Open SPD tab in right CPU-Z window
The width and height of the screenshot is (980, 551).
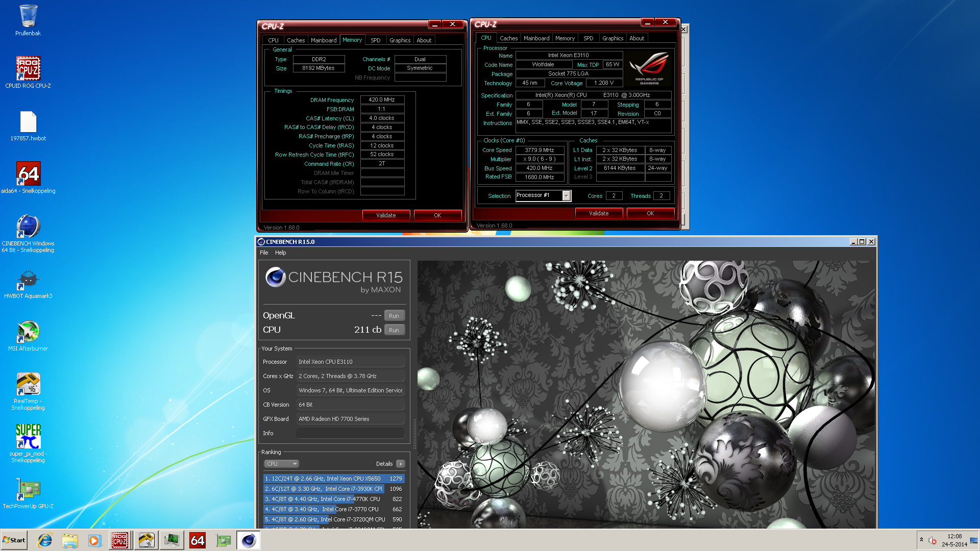588,38
